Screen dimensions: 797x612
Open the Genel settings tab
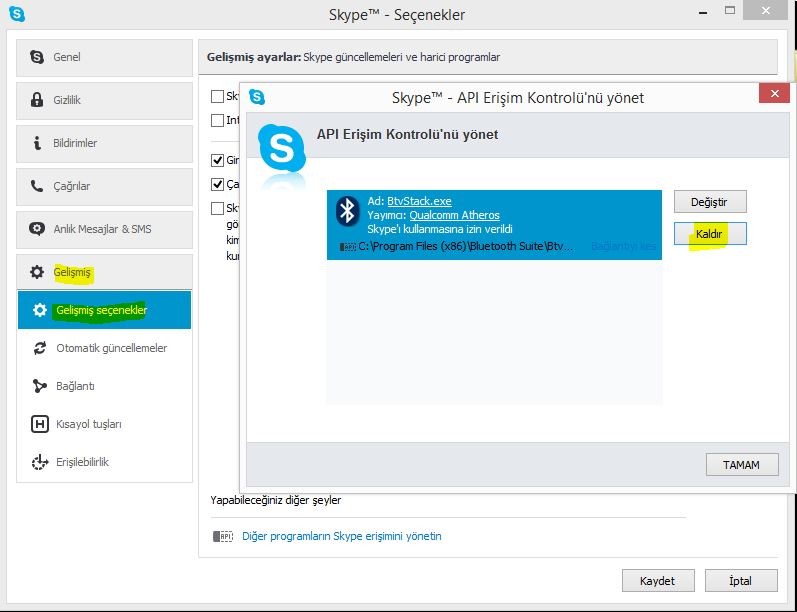pyautogui.click(x=104, y=57)
